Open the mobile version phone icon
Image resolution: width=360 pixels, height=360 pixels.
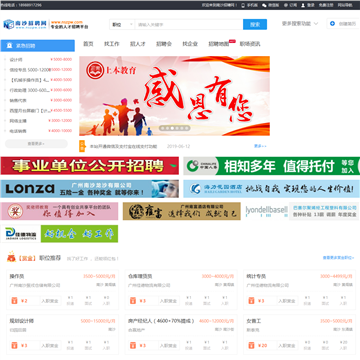243,5
